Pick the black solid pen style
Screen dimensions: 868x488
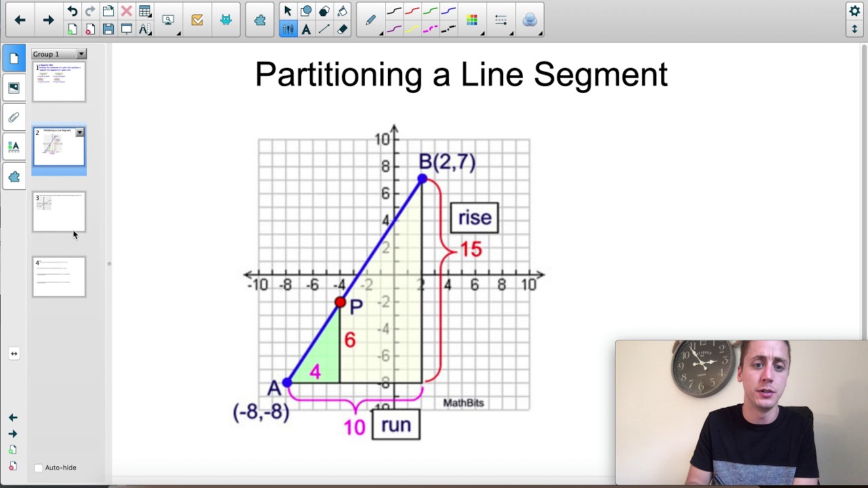(394, 11)
